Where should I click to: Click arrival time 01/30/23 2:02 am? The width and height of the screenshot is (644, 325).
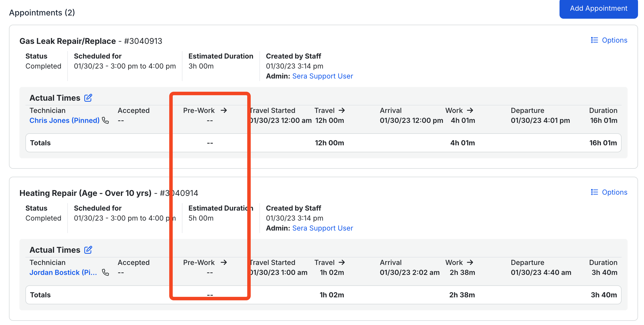tap(409, 272)
